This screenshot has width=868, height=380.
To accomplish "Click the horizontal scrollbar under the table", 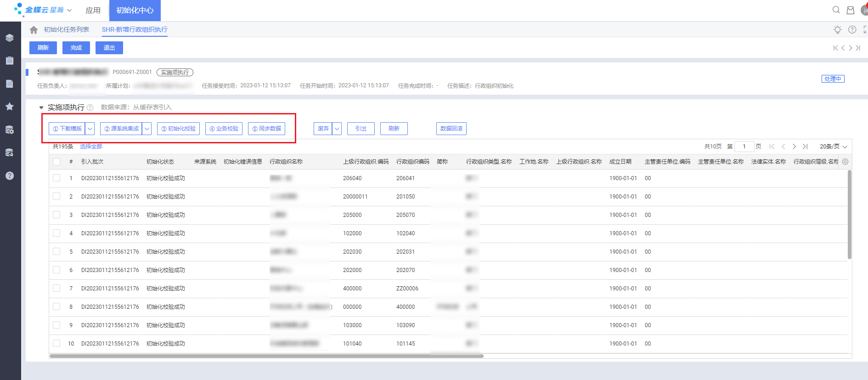I will 266,356.
